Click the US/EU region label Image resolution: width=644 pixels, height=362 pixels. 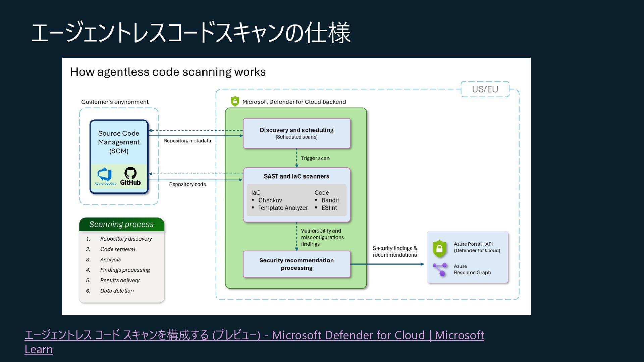point(485,89)
